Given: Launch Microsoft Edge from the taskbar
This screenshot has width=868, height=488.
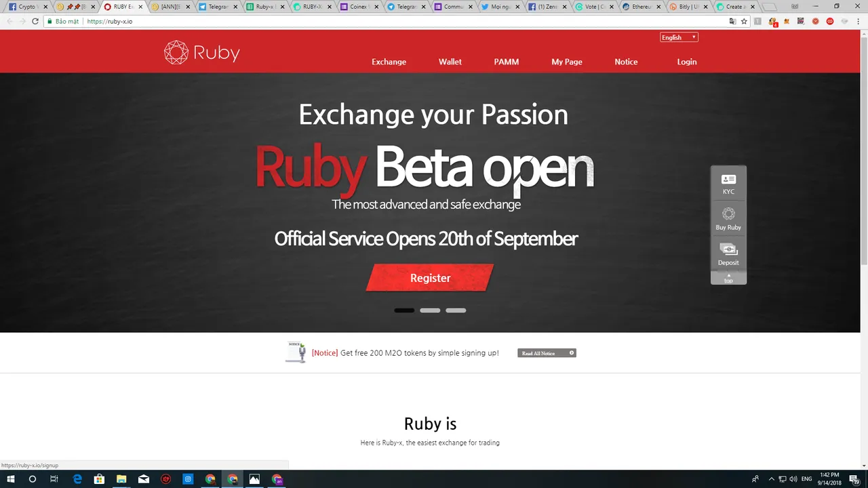Looking at the screenshot, I should (77, 479).
